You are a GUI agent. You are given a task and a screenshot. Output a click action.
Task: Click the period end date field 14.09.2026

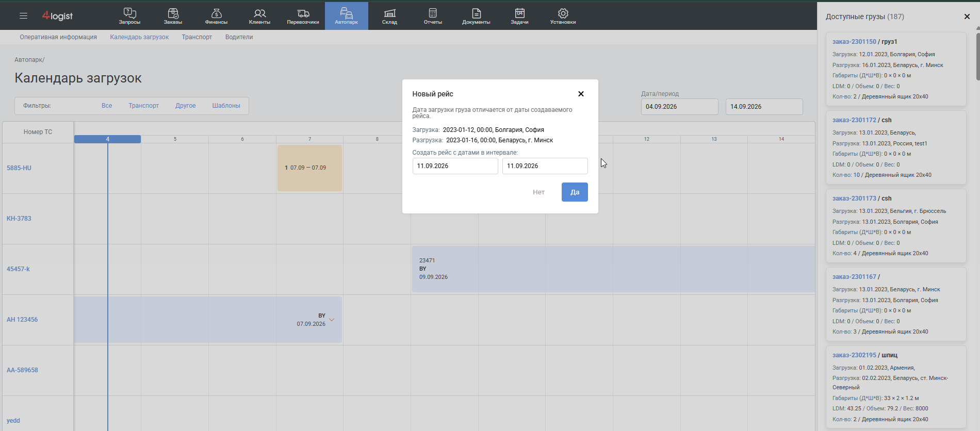point(764,107)
